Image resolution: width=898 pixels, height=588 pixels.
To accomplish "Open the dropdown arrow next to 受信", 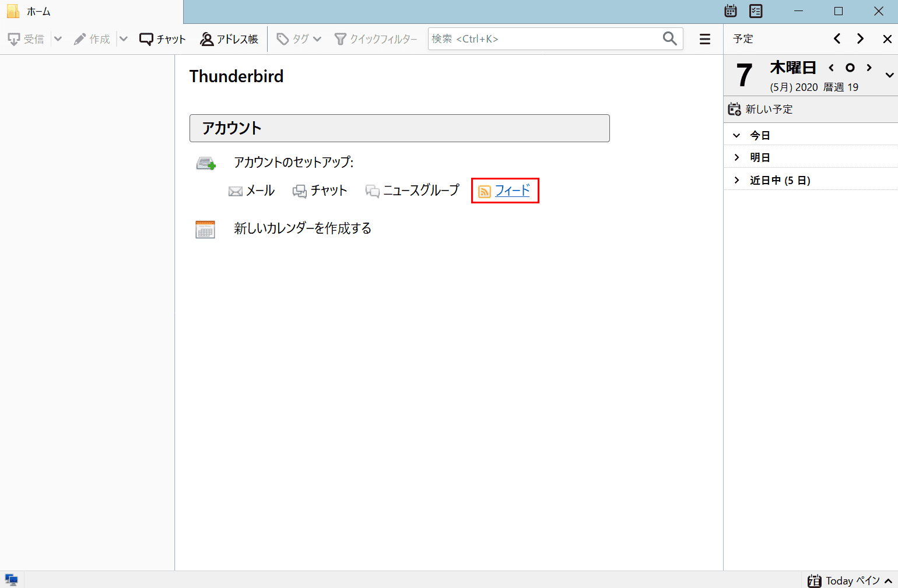I will pos(58,39).
